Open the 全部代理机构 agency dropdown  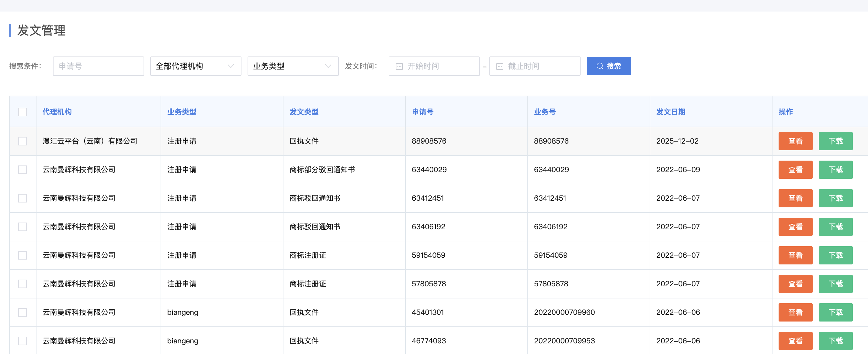[x=196, y=66]
